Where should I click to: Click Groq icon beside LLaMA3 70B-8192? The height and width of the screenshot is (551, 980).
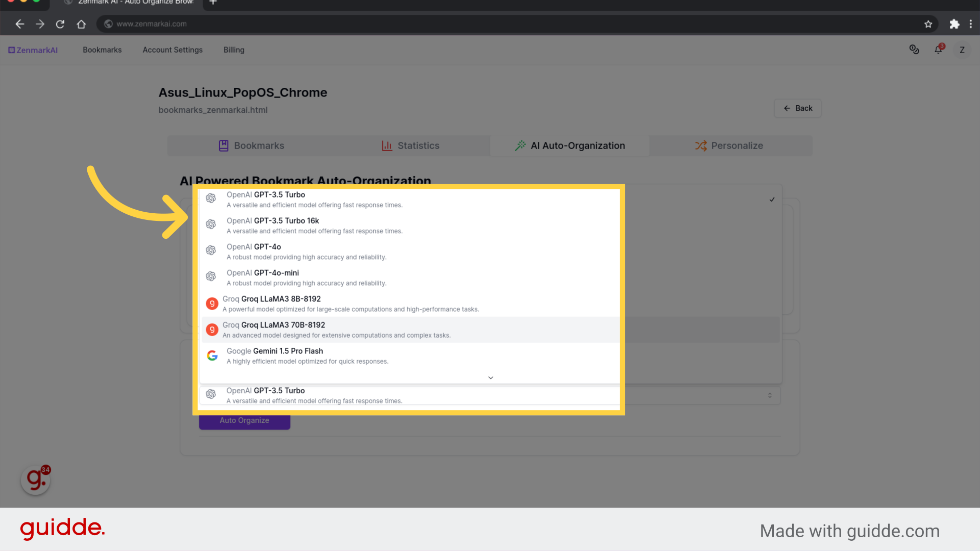pyautogui.click(x=212, y=330)
